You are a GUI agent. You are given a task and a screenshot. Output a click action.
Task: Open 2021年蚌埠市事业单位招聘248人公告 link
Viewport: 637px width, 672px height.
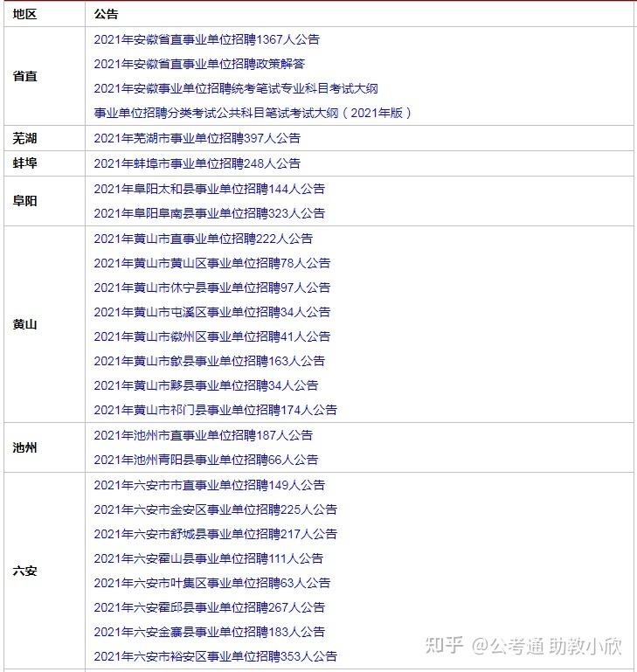197,163
